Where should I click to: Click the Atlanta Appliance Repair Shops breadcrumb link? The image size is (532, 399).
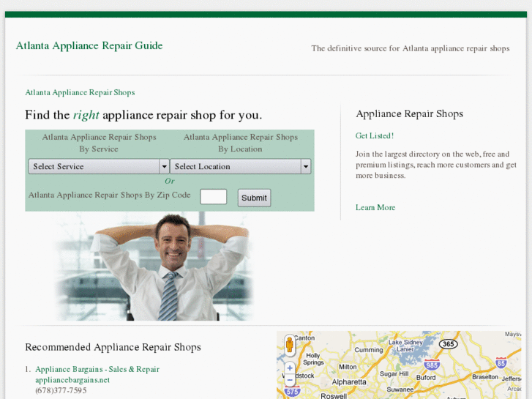80,92
